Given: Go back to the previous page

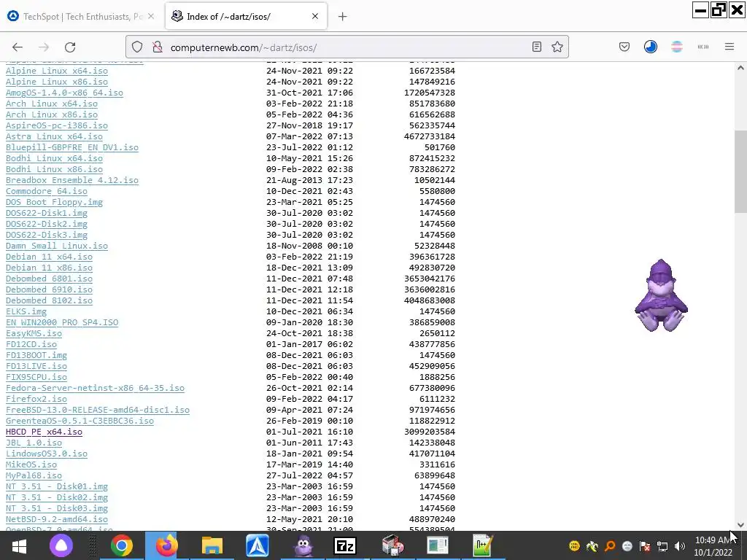Looking at the screenshot, I should pyautogui.click(x=18, y=47).
